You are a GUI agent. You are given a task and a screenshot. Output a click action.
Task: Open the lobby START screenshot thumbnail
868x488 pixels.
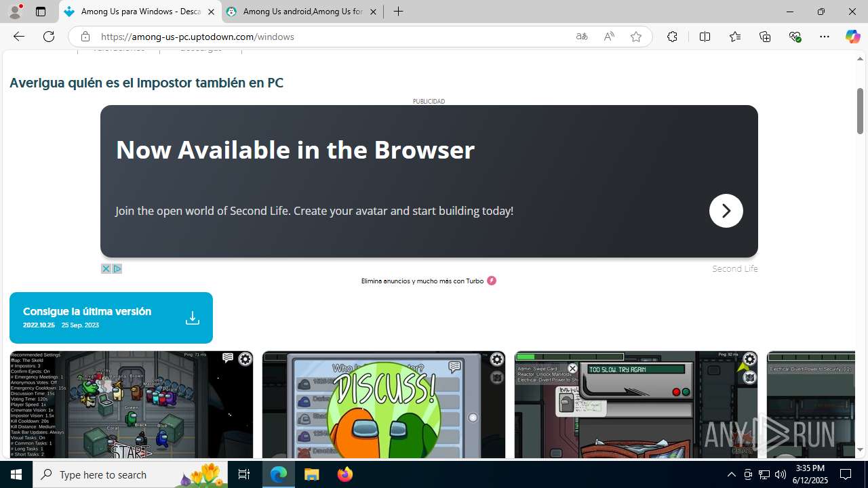tap(132, 405)
